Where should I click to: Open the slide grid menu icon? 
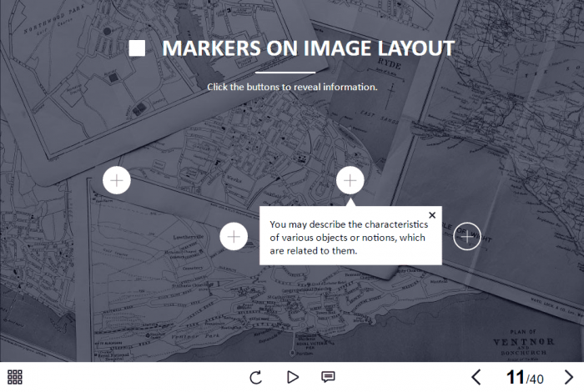coord(14,377)
